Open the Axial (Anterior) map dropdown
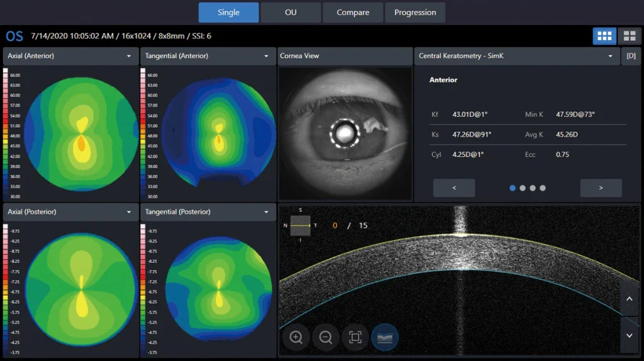 coord(129,56)
